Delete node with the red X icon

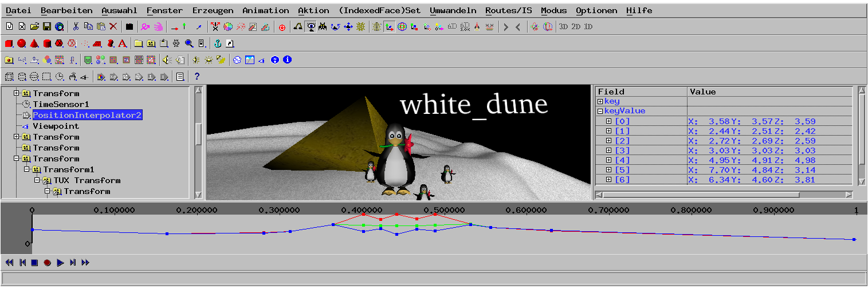tap(113, 26)
